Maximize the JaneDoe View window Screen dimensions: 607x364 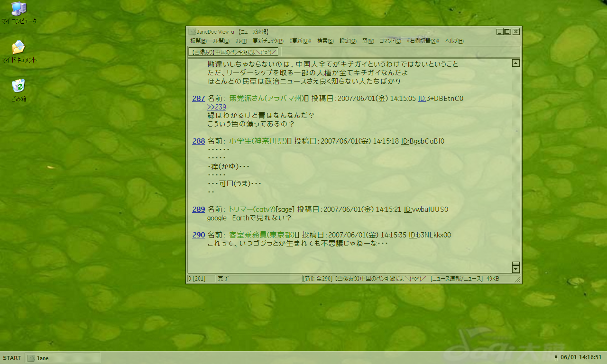click(507, 32)
